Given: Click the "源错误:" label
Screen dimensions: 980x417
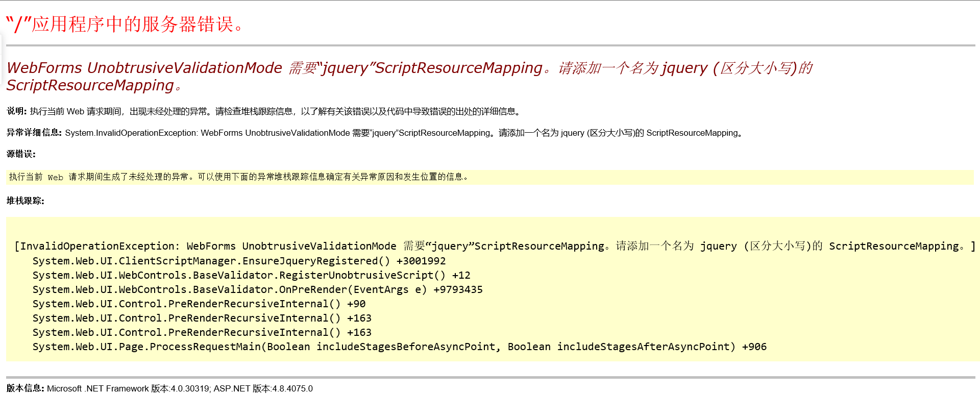Looking at the screenshot, I should [21, 154].
